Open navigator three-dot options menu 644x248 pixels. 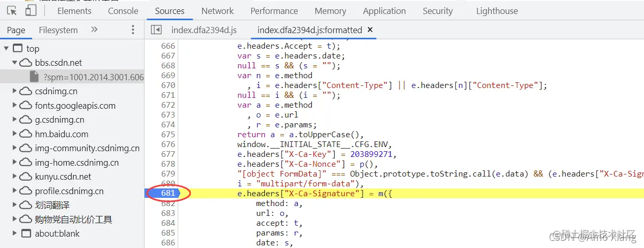[x=133, y=30]
